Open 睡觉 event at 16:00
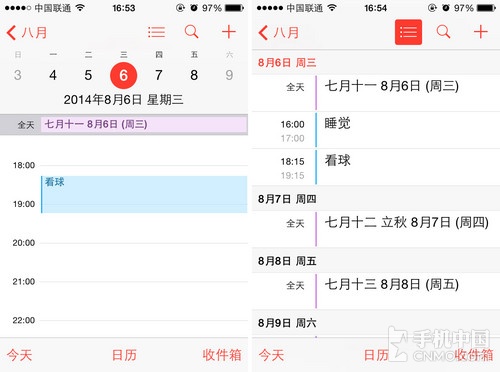 (376, 130)
